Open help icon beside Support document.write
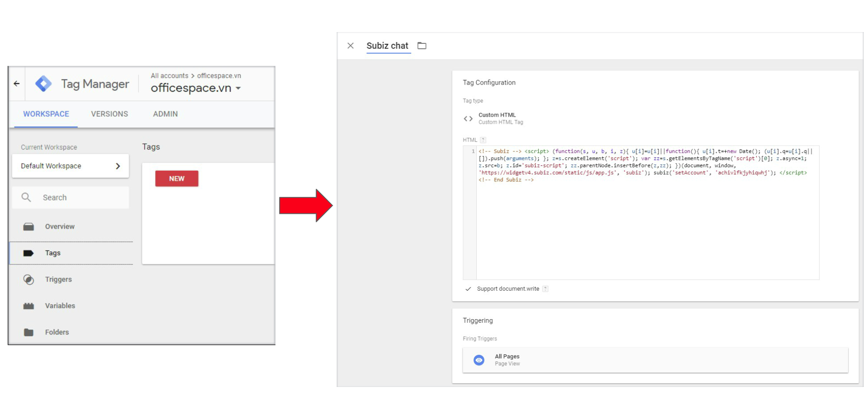Image resolution: width=868 pixels, height=410 pixels. 545,289
